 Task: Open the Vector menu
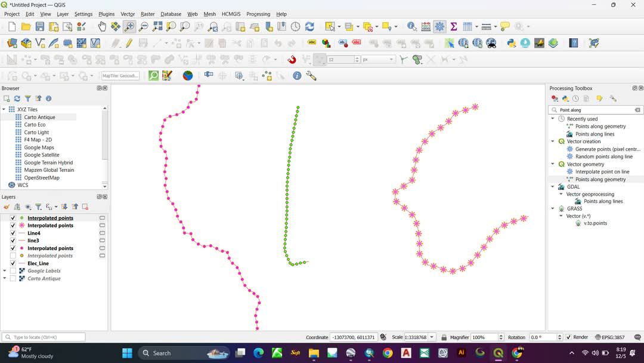point(128,14)
